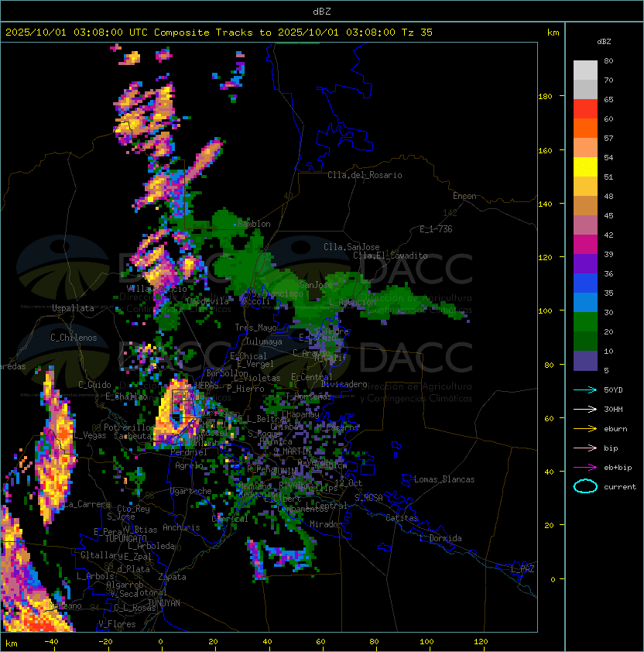Click the 'Lomas_Blancas' place label
Viewport: 644px width, 652px height.
click(444, 479)
